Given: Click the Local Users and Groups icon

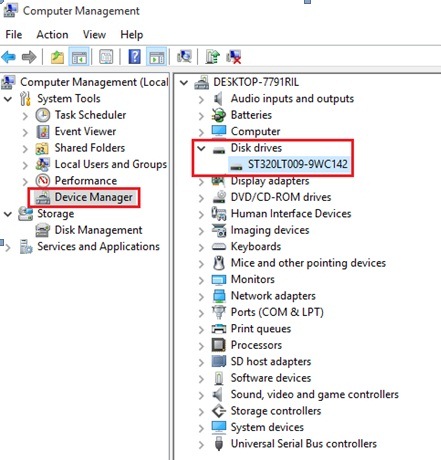Looking at the screenshot, I should click(x=43, y=164).
